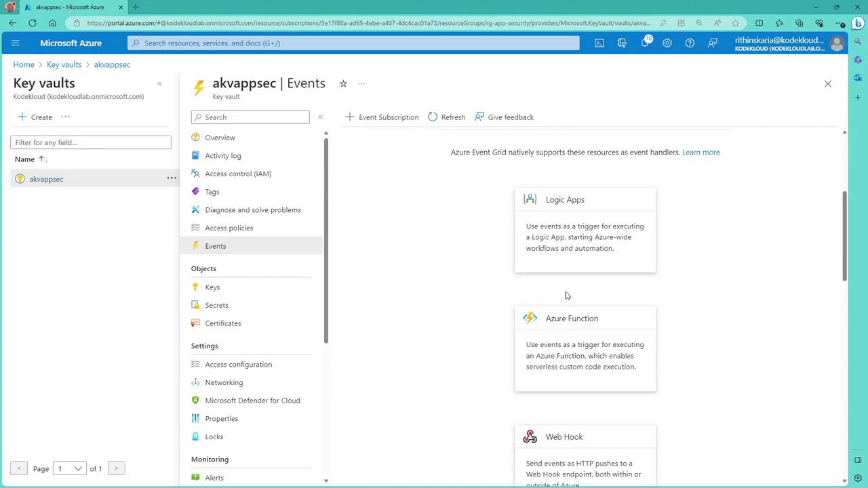The width and height of the screenshot is (868, 488).
Task: Reload the browser page
Action: pyautogui.click(x=33, y=23)
